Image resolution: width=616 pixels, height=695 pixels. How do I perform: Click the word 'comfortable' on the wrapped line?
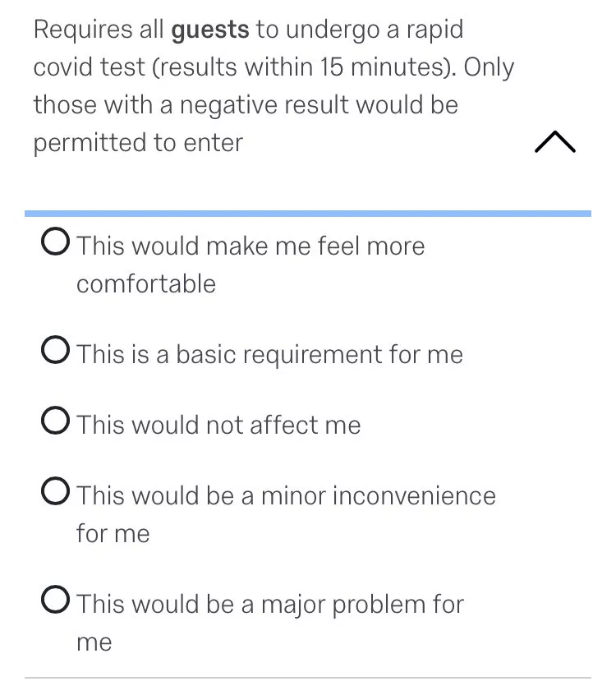(146, 283)
